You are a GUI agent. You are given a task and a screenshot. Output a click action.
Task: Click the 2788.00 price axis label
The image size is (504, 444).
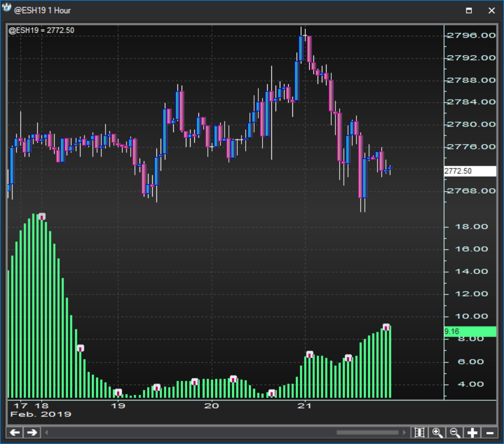click(x=471, y=80)
